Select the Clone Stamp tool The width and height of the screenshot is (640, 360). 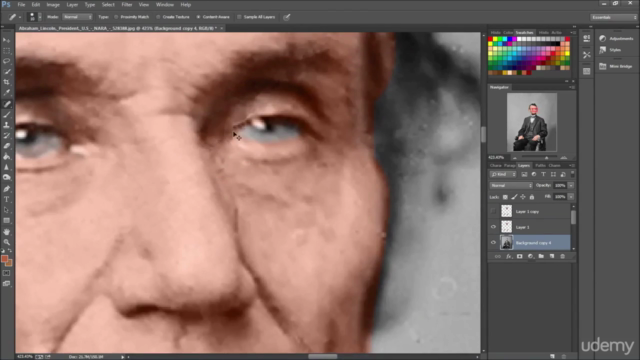(x=7, y=125)
